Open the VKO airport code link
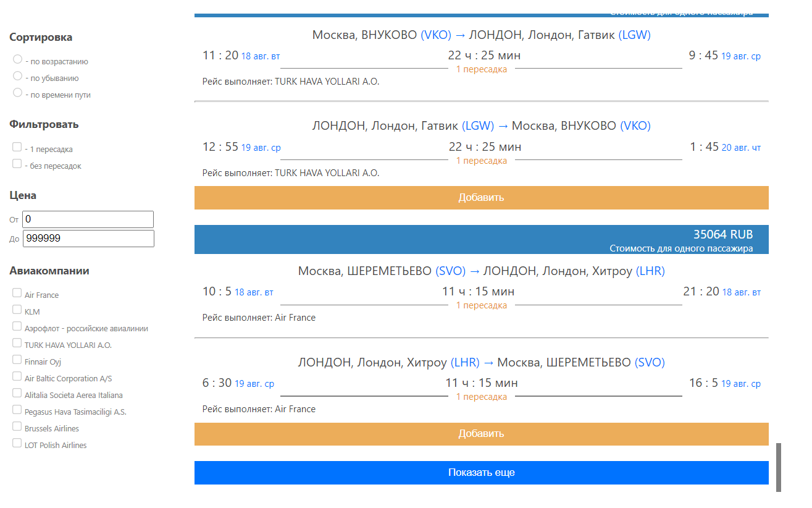 click(436, 35)
